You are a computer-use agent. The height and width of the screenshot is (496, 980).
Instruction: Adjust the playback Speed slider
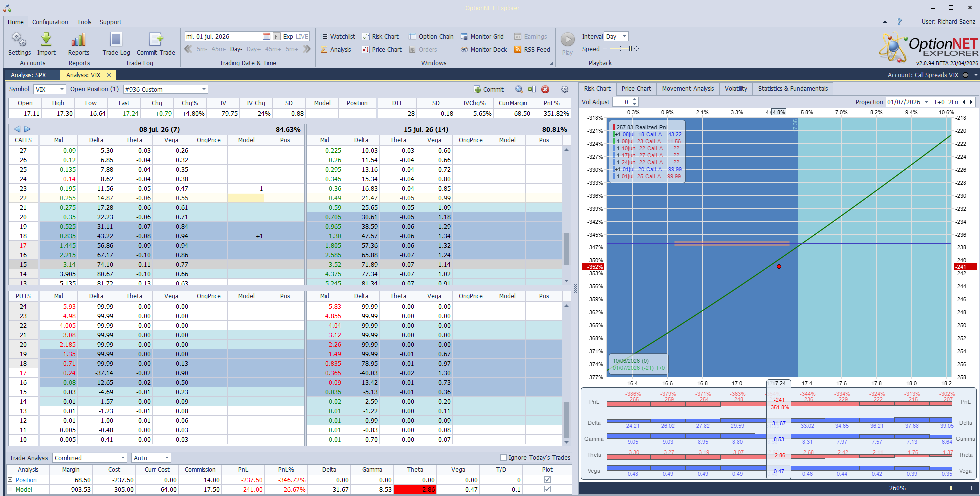tap(621, 49)
